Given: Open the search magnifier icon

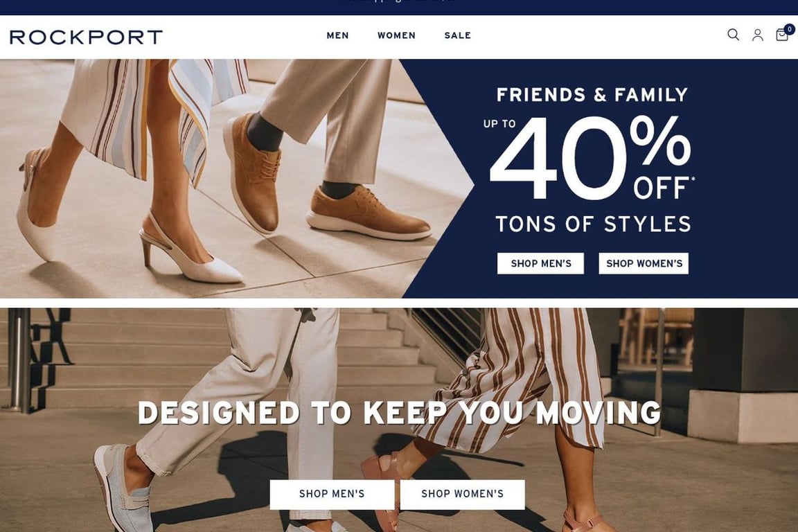Looking at the screenshot, I should pos(733,35).
